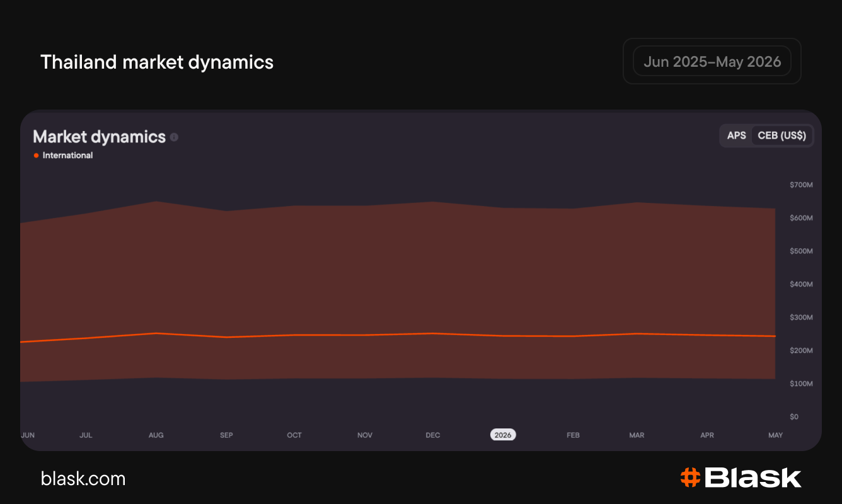
Task: Click the $500M y-axis value
Action: click(x=801, y=251)
